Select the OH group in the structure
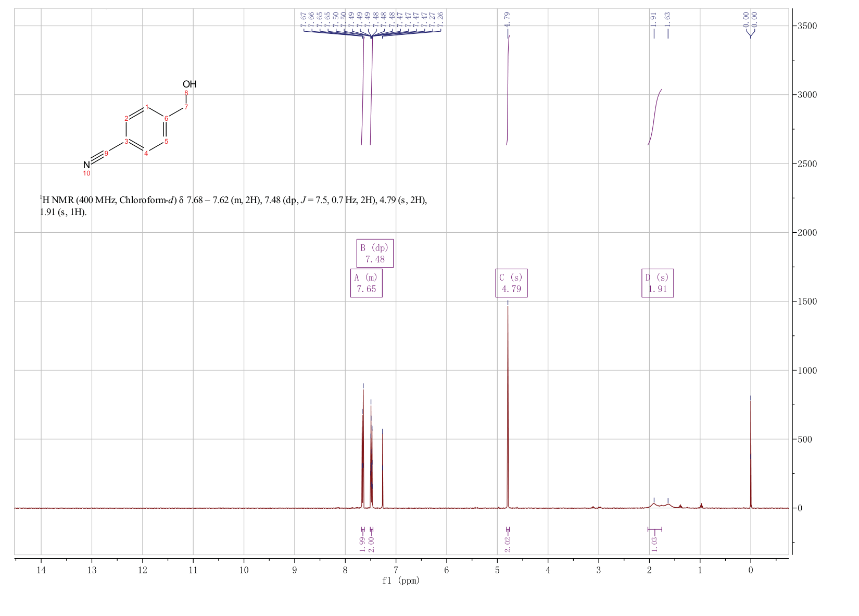The width and height of the screenshot is (859, 616). click(x=190, y=84)
